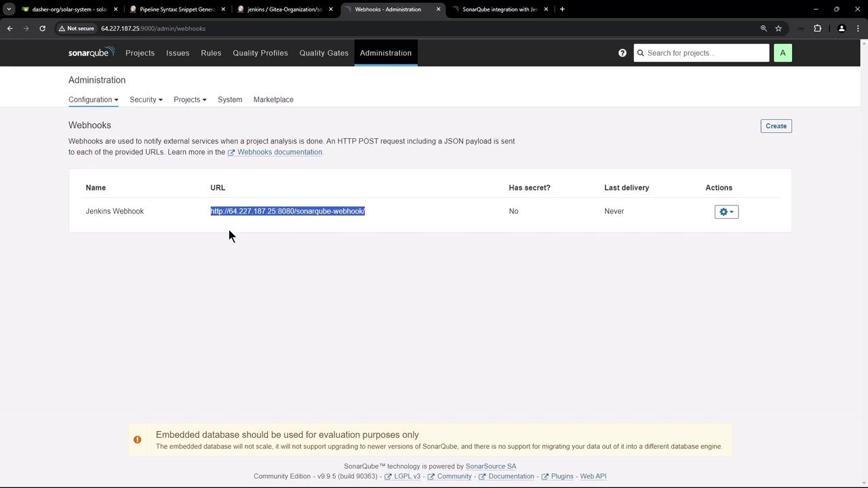
Task: Expand the Projects administration dropdown
Action: pos(190,100)
